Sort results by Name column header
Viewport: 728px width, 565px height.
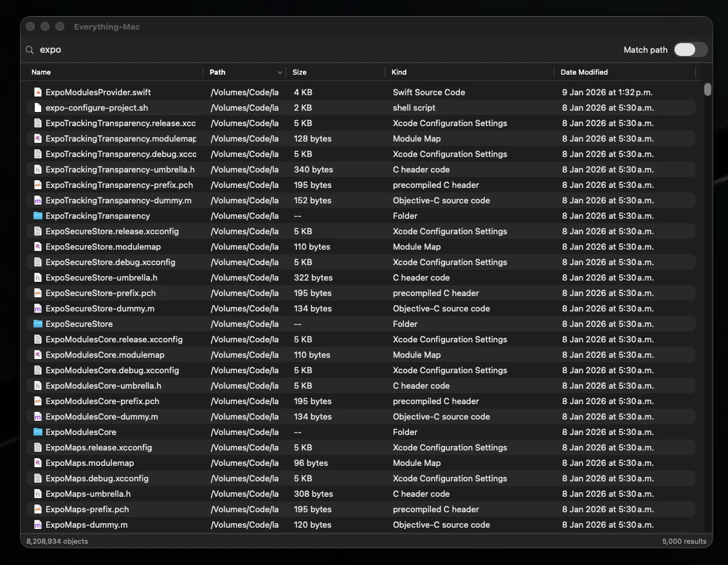tap(41, 72)
